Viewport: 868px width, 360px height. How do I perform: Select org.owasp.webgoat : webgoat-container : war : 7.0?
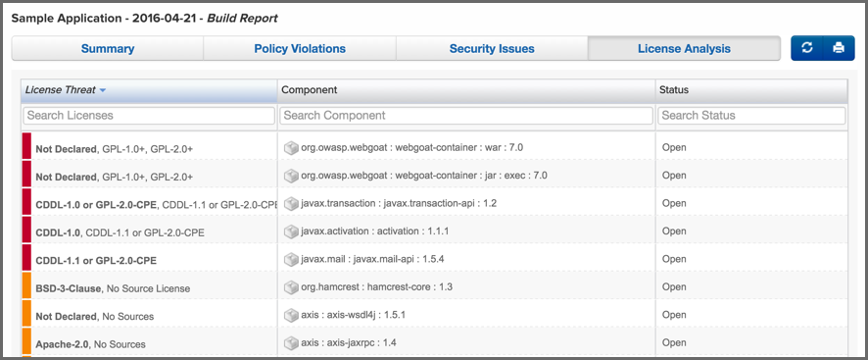pyautogui.click(x=411, y=147)
